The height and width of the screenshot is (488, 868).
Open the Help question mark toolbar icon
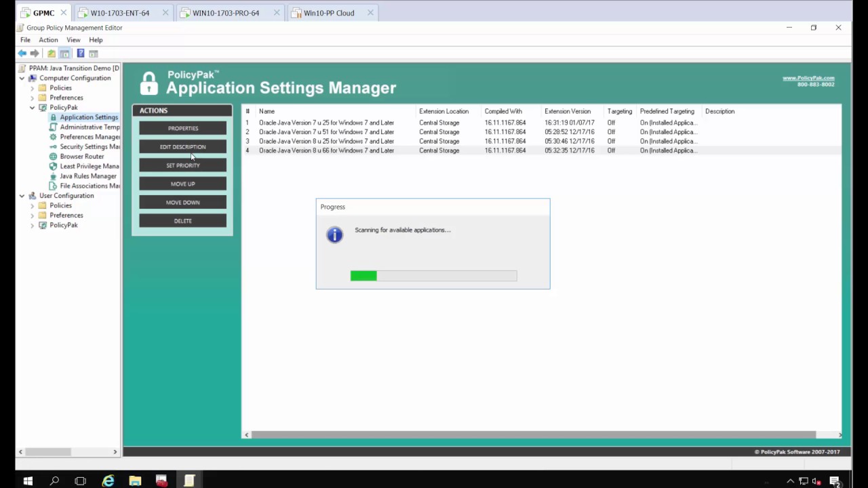(81, 54)
